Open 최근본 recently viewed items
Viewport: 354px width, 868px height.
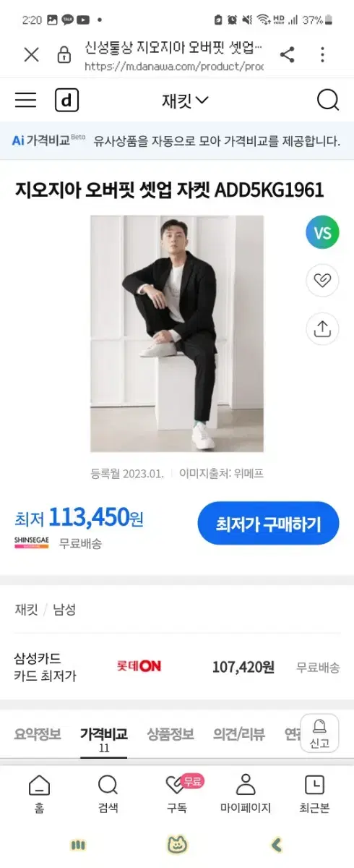[314, 794]
